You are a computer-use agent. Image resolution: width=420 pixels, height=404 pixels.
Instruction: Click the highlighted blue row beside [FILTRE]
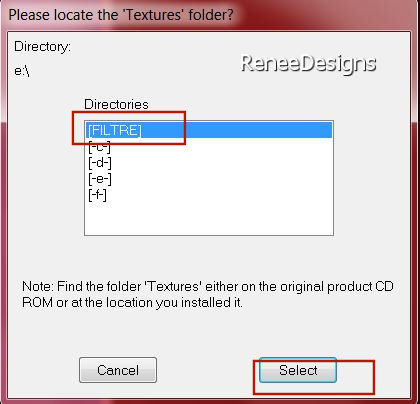tap(237, 130)
